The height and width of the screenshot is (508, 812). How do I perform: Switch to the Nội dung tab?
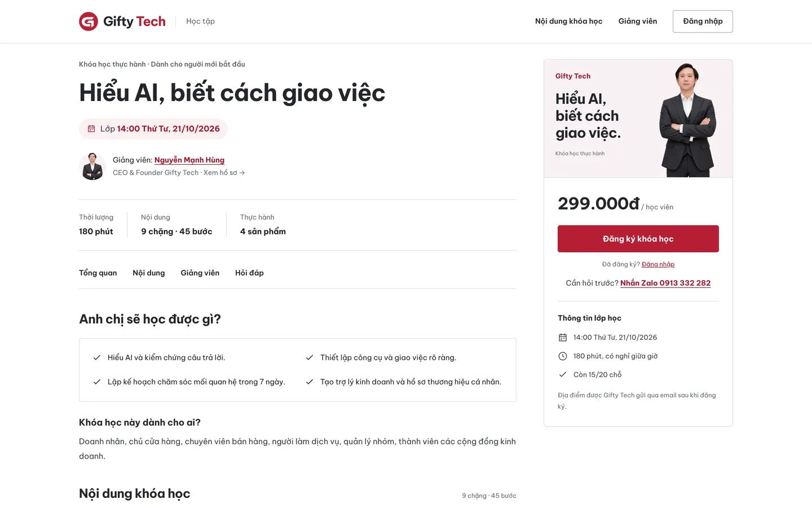tap(149, 273)
